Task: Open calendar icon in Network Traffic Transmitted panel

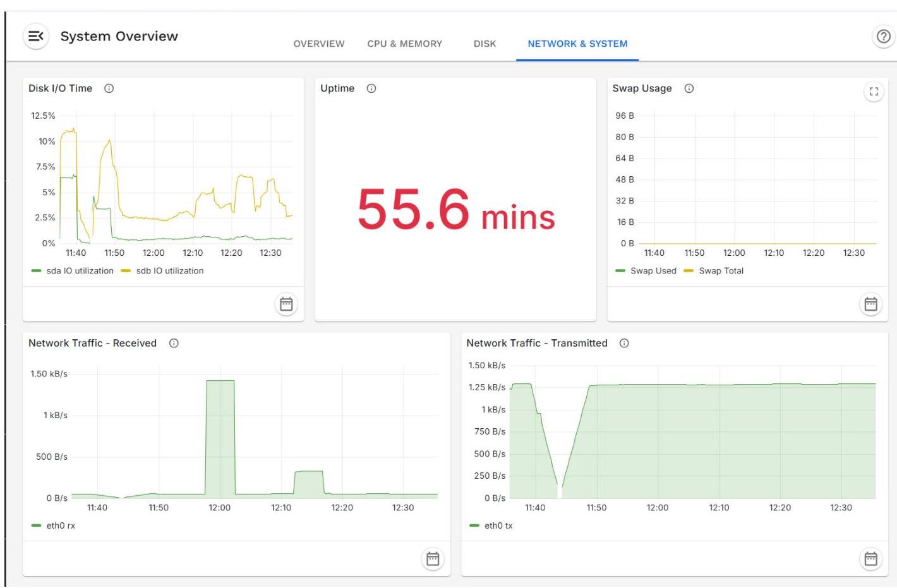Action: 870,559
